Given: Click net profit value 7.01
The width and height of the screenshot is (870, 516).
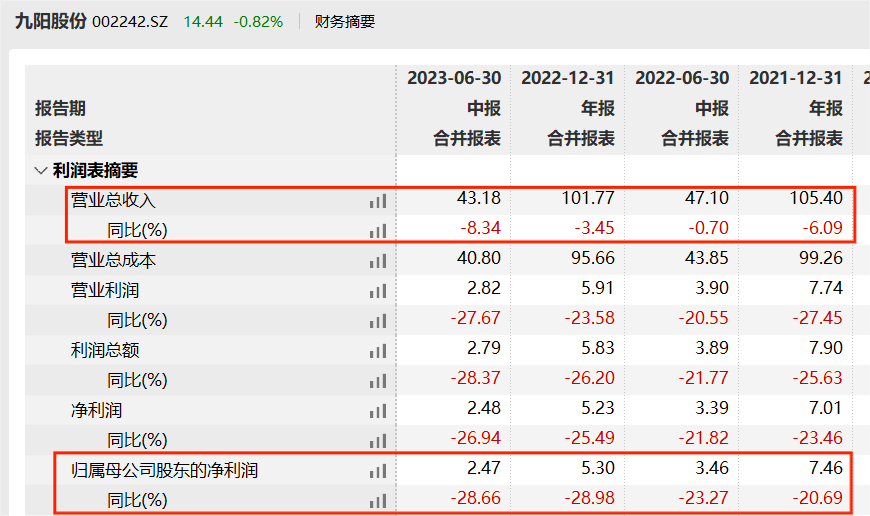Looking at the screenshot, I should pyautogui.click(x=826, y=408).
